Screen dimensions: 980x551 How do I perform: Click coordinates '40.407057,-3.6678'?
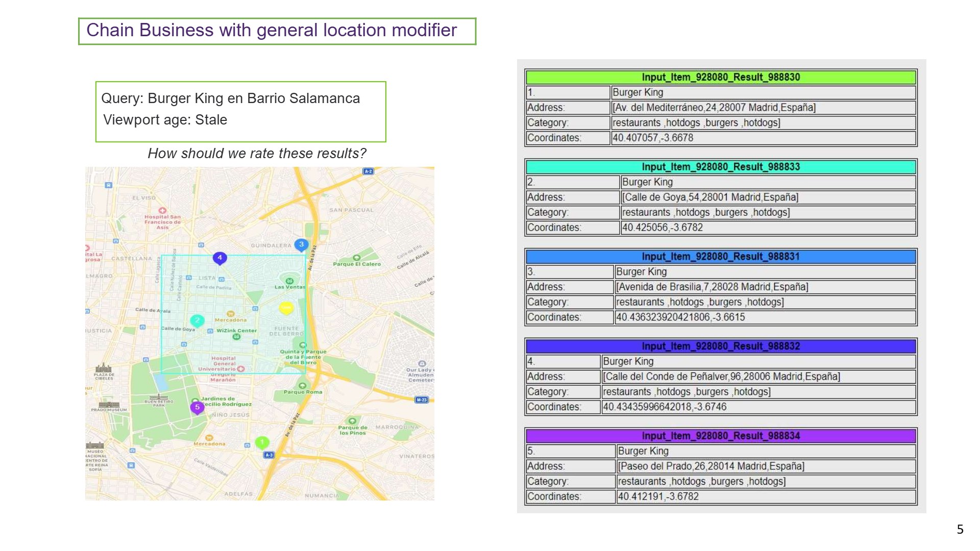coord(653,138)
